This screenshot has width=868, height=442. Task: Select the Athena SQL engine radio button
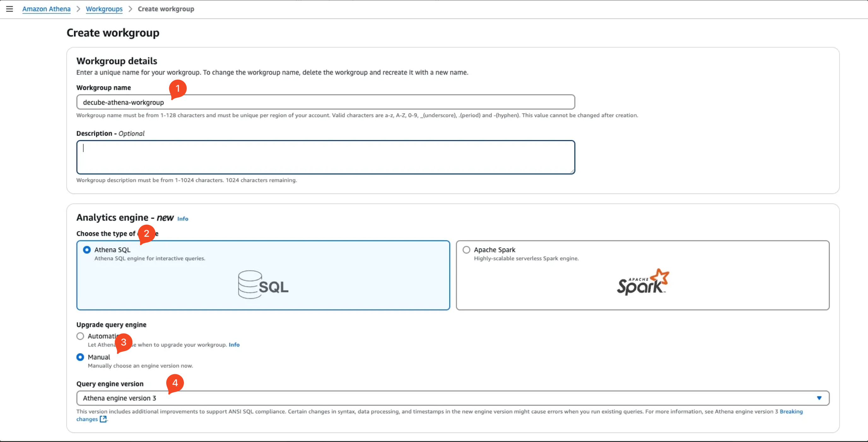pyautogui.click(x=87, y=250)
